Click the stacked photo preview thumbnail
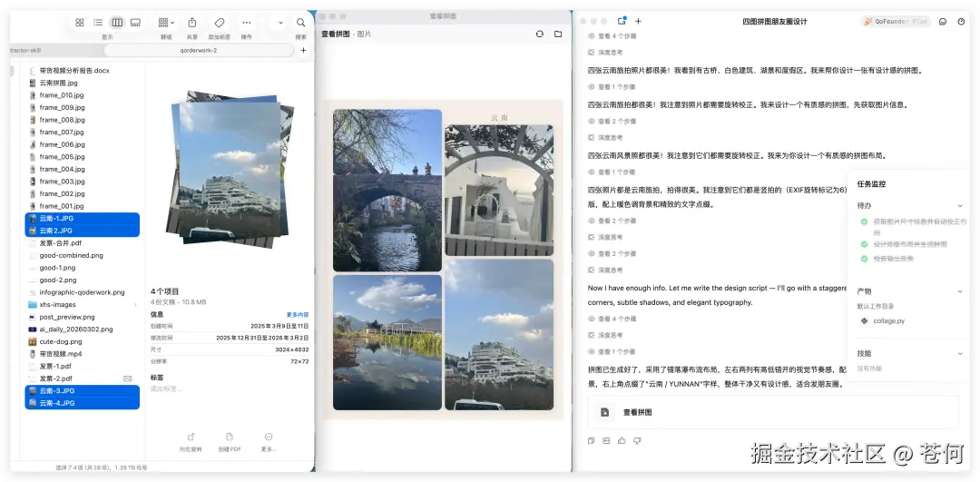This screenshot has height=482, width=980. (230, 169)
